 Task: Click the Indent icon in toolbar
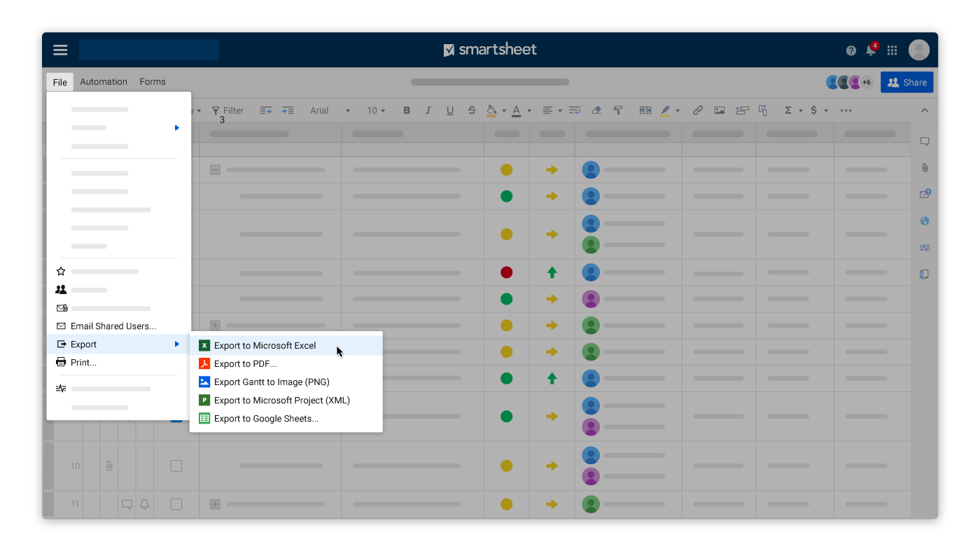coord(288,111)
